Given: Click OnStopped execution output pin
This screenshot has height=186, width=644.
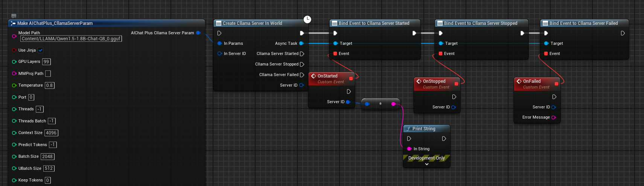Looking at the screenshot, I should pos(454,97).
